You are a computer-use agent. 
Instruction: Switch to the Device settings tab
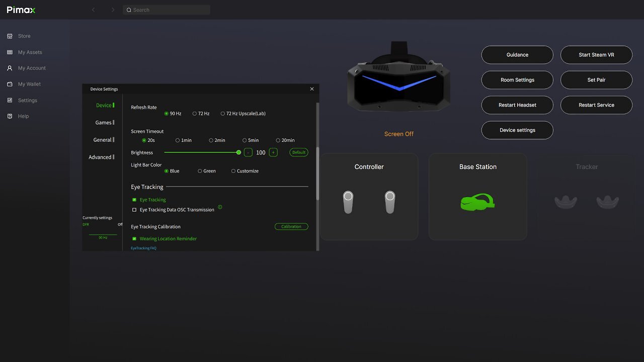click(x=105, y=105)
